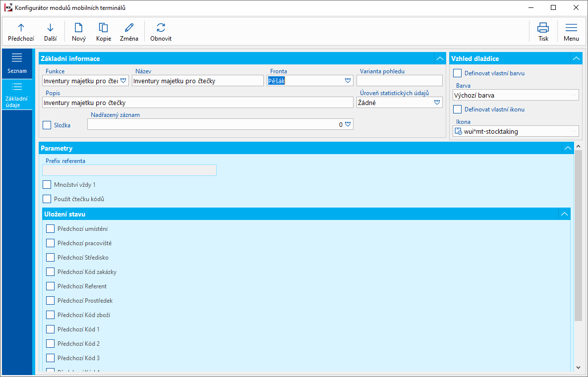The height and width of the screenshot is (377, 588).
Task: Tick the Složka checkbox
Action: point(47,125)
